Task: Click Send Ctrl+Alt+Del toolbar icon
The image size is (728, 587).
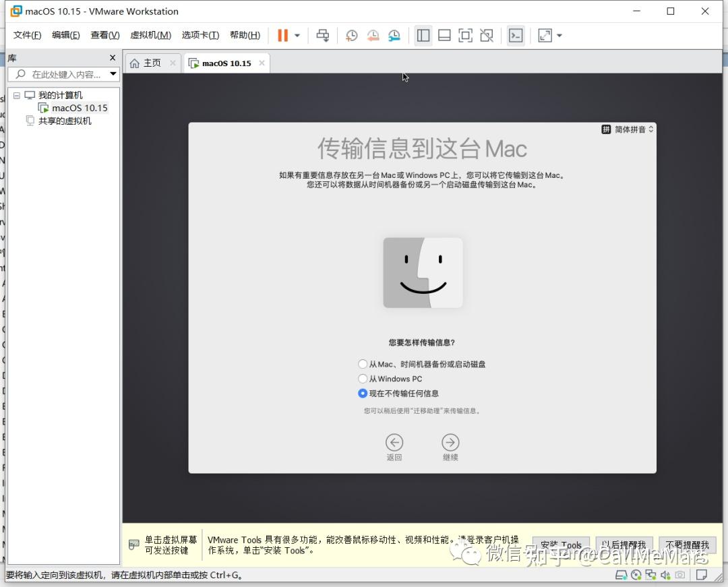Action: 323,35
